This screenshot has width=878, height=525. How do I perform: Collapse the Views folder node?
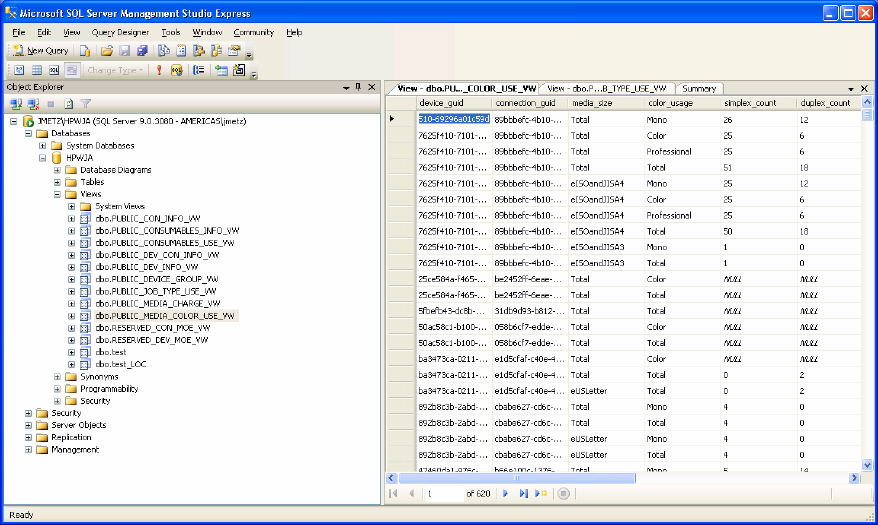tap(58, 194)
